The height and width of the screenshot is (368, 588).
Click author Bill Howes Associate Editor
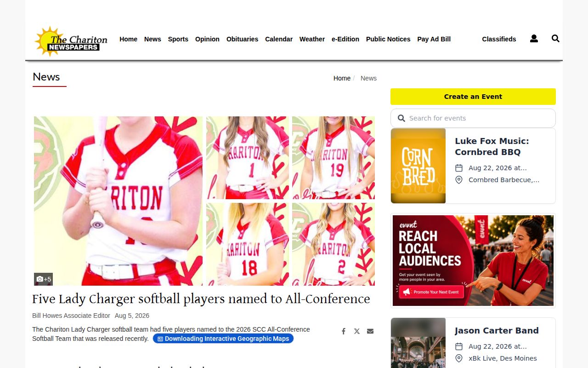[71, 316]
